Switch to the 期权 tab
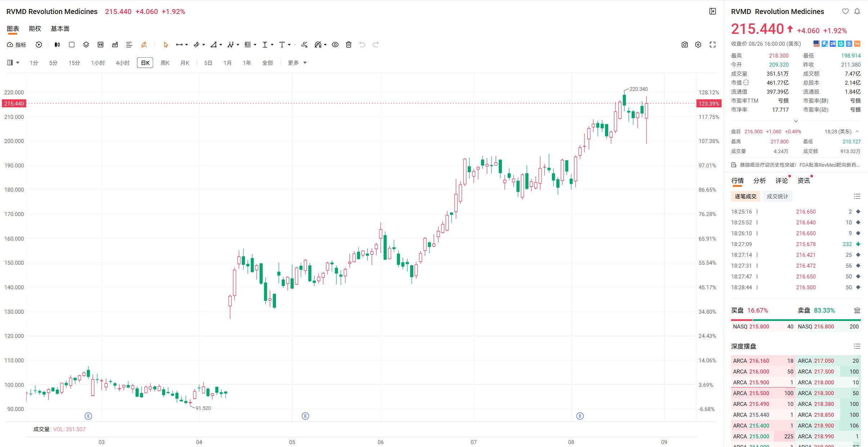 (35, 28)
